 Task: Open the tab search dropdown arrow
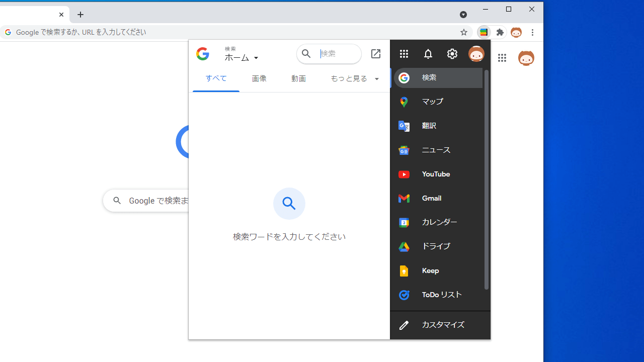coord(463,15)
